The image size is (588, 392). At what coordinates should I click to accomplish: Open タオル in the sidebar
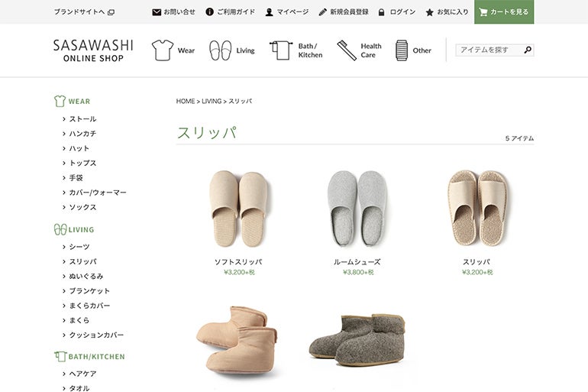click(79, 388)
